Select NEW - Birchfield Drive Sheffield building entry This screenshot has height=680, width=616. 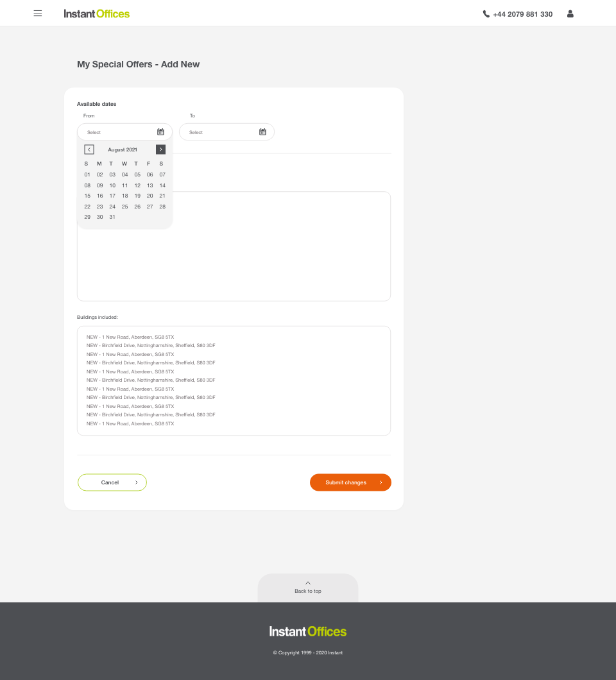click(x=150, y=345)
